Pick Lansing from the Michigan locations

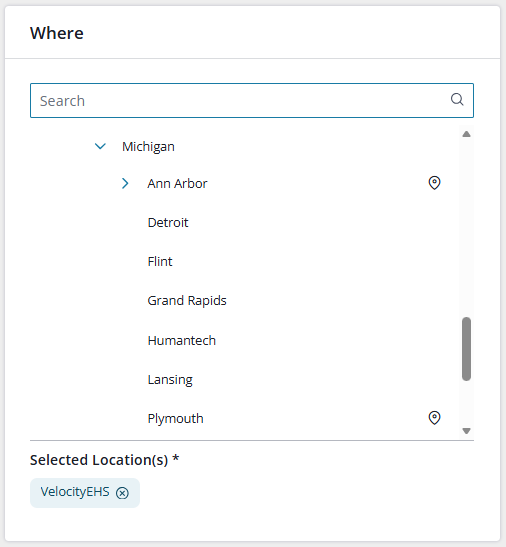pos(170,380)
